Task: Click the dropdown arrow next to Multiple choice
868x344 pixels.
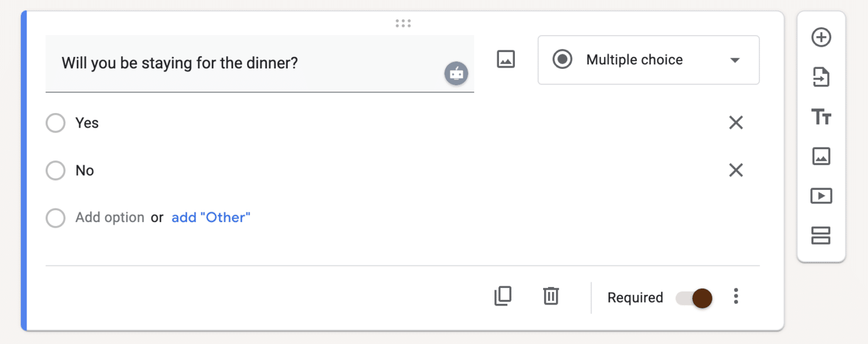Action: click(x=735, y=60)
